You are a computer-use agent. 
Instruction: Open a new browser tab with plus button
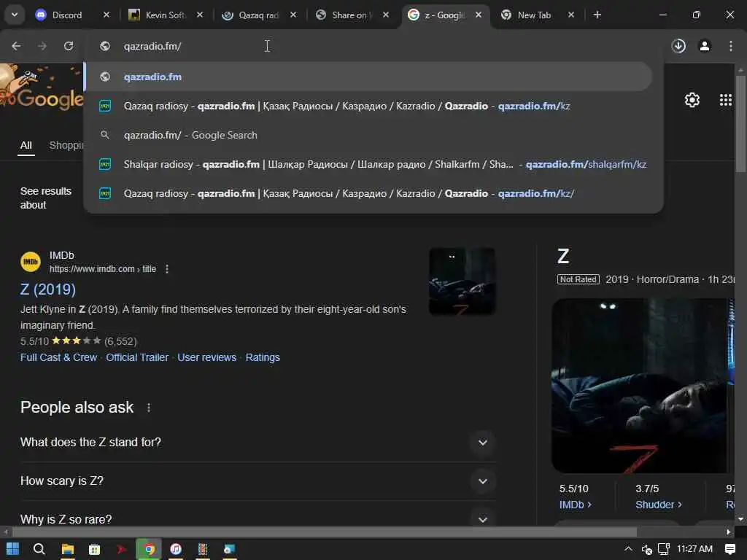597,15
